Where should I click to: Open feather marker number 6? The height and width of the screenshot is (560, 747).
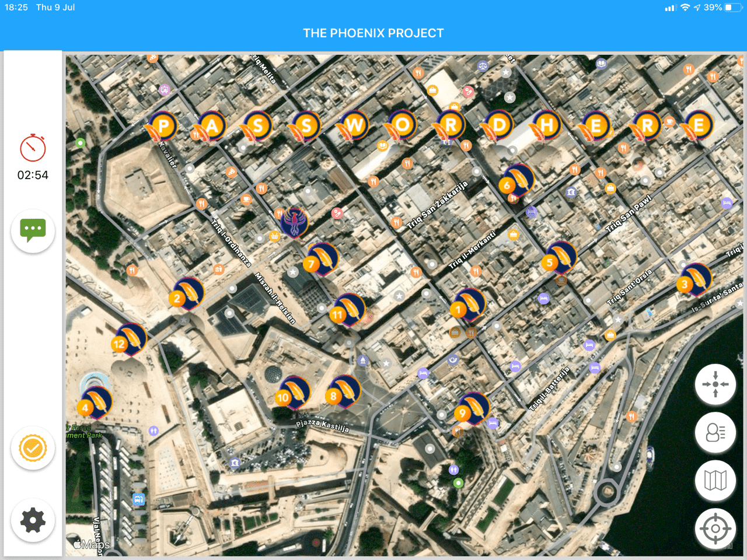516,181
